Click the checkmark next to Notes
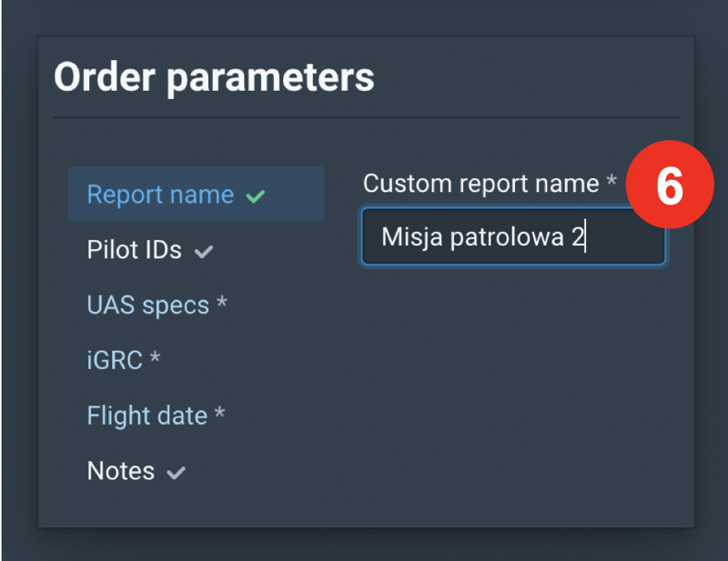Viewport: 728px width, 561px height. click(x=177, y=472)
